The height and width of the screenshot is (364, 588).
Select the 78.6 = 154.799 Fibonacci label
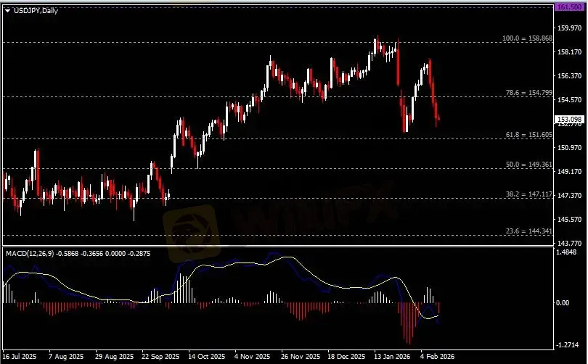tap(528, 93)
